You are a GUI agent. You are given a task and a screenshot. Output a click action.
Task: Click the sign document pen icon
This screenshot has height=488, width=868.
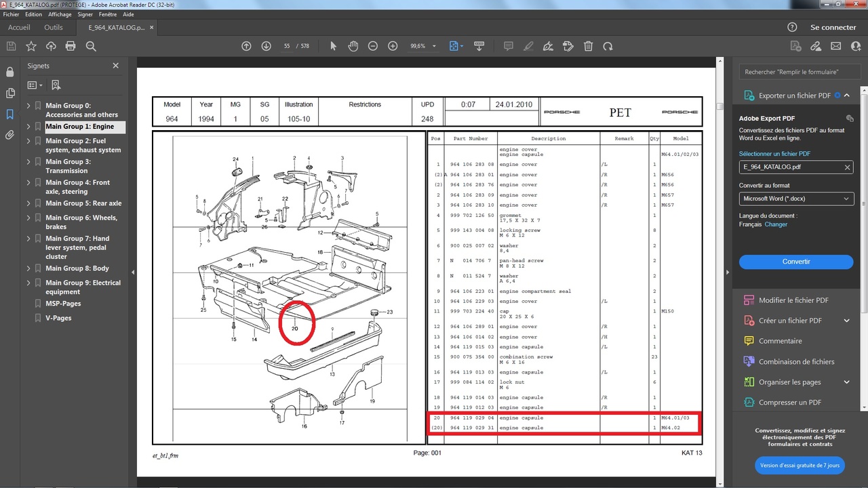pos(549,46)
